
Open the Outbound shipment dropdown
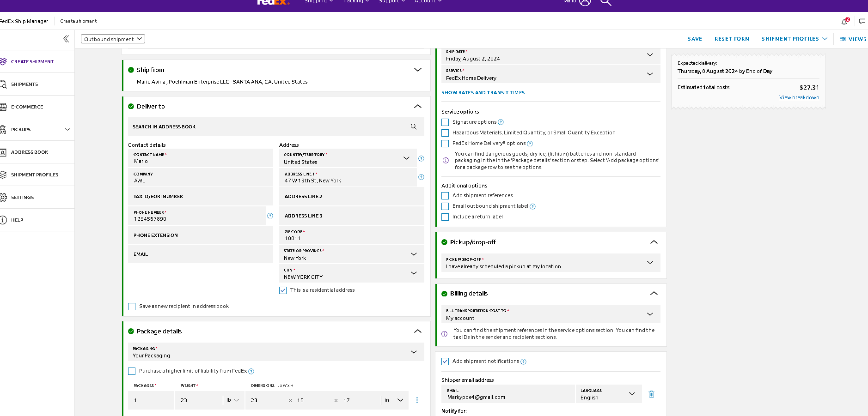(x=113, y=39)
